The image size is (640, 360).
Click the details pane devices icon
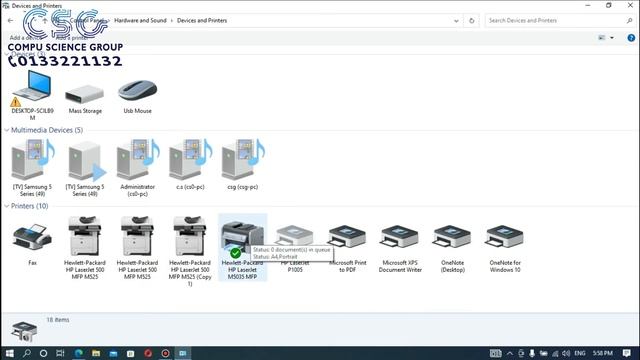coord(24,331)
